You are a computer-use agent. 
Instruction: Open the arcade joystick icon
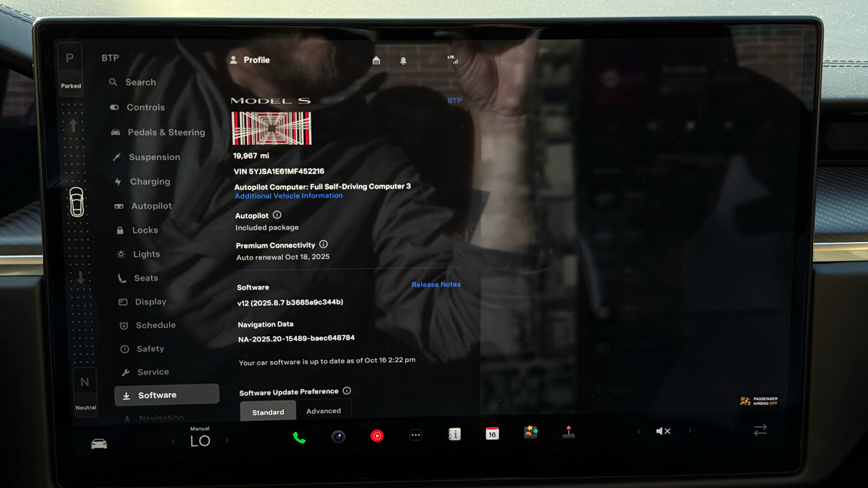point(569,432)
